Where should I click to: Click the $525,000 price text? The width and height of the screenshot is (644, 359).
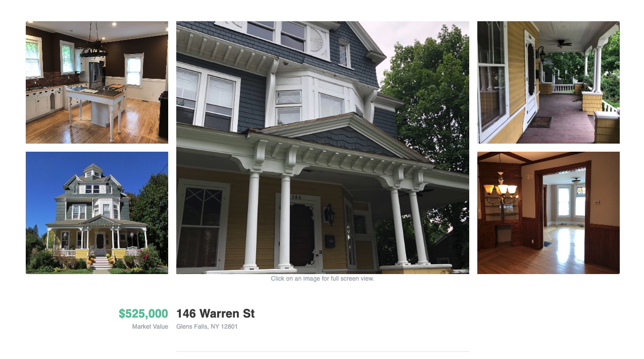(143, 313)
